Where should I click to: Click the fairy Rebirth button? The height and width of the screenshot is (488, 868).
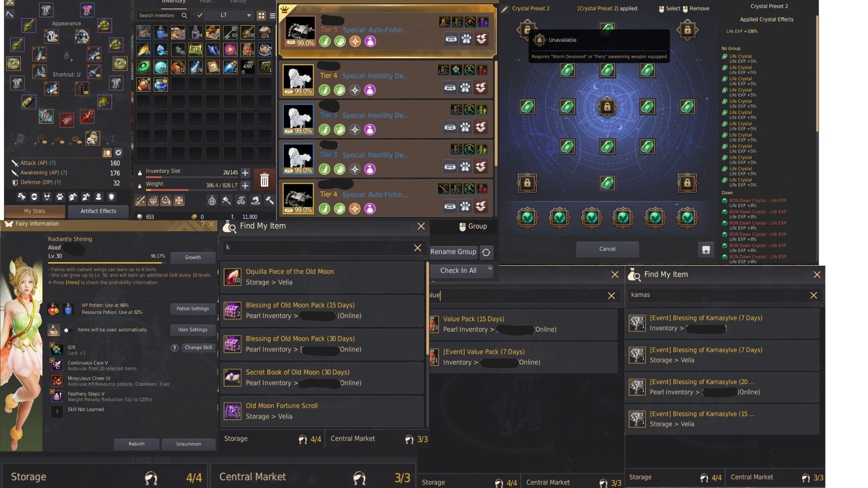point(137,444)
